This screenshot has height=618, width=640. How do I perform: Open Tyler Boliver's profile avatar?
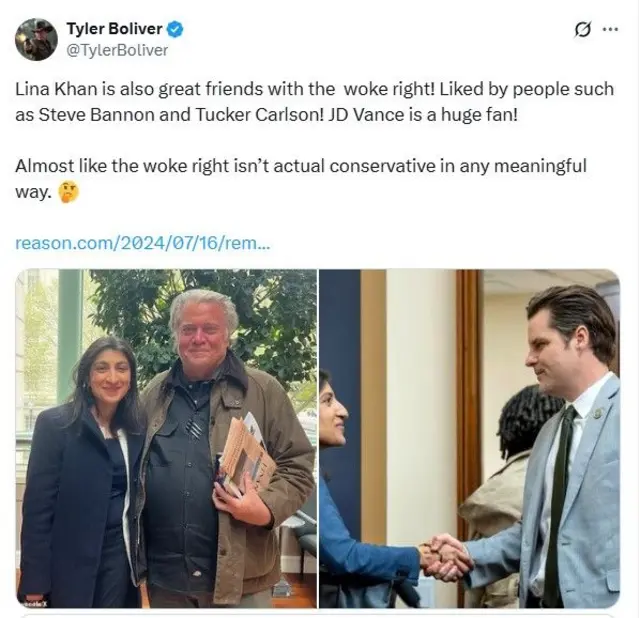pyautogui.click(x=36, y=40)
